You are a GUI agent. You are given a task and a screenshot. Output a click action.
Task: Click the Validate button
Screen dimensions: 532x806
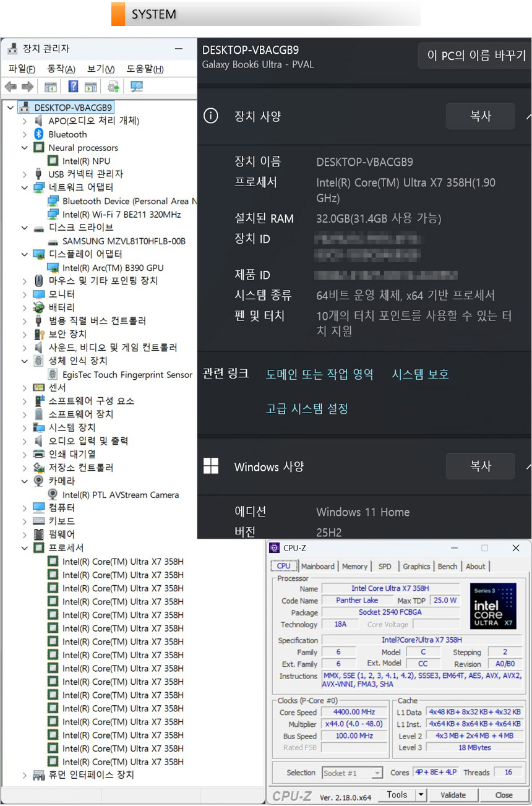click(453, 795)
